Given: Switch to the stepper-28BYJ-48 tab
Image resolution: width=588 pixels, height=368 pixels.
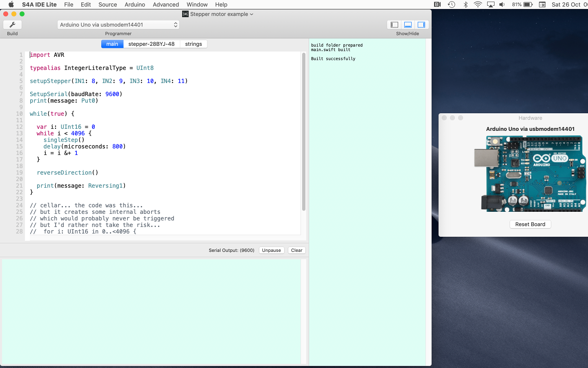Looking at the screenshot, I should pyautogui.click(x=151, y=44).
